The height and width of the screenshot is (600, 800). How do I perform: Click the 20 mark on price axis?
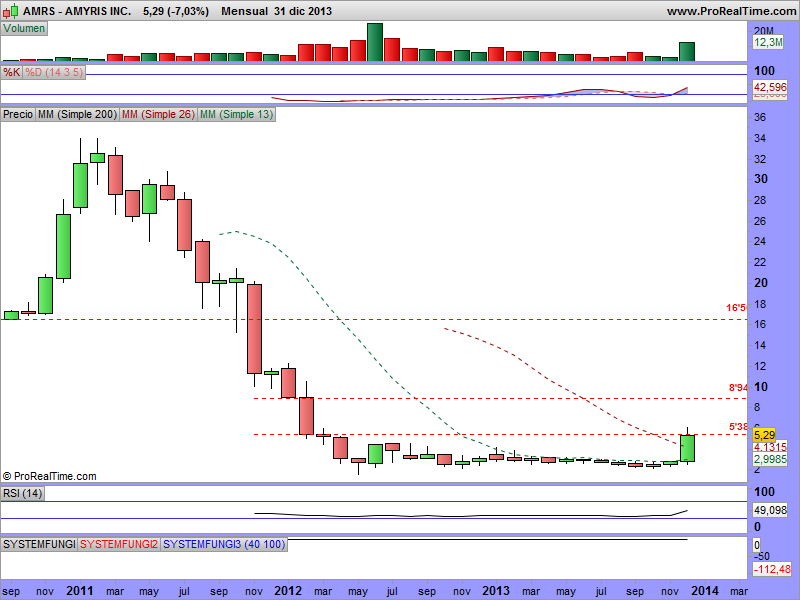point(761,283)
